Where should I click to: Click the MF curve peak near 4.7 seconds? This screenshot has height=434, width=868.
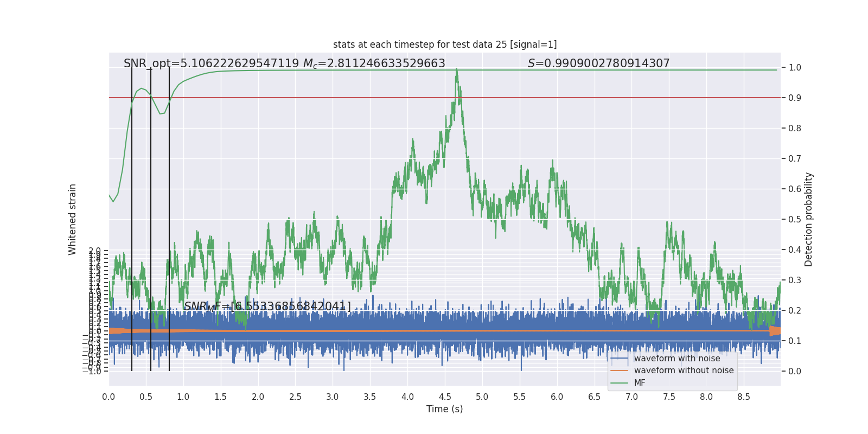coord(457,69)
